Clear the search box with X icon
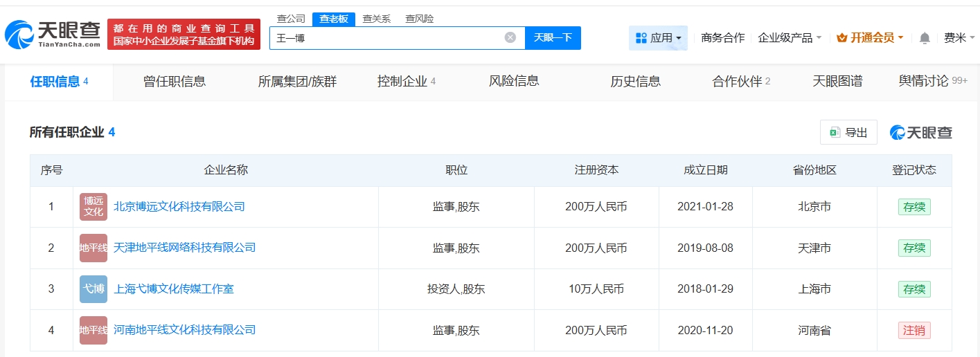Screen dimensions: 980x357 [x=510, y=37]
